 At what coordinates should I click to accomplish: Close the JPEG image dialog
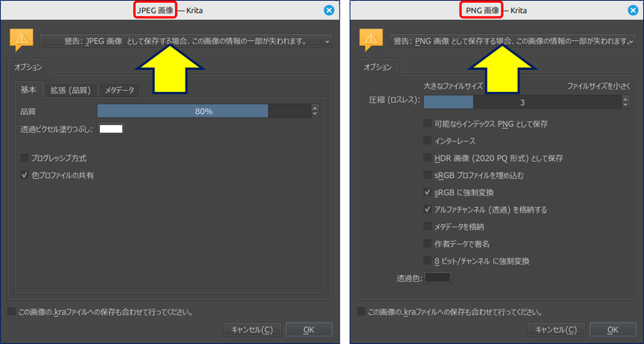click(x=329, y=10)
